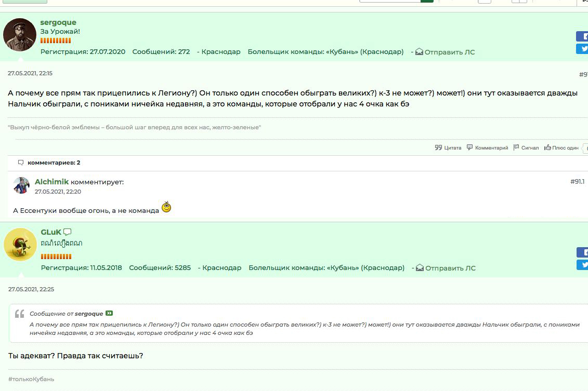Screen dimensions: 588x391
Task: Open the sergoque username profile link
Action: point(58,22)
